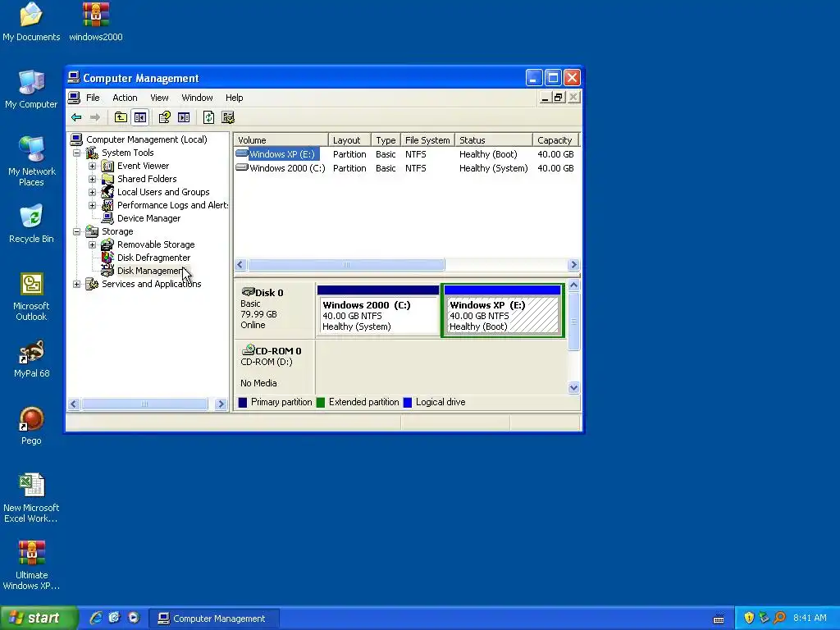Click the Event Viewer tree icon
The image size is (840, 630).
[x=107, y=166]
